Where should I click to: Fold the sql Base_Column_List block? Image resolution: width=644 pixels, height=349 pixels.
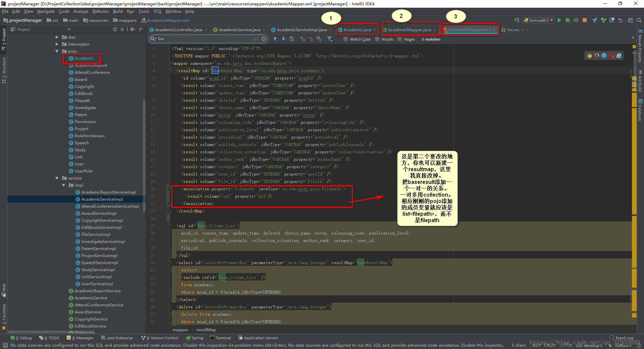[169, 226]
